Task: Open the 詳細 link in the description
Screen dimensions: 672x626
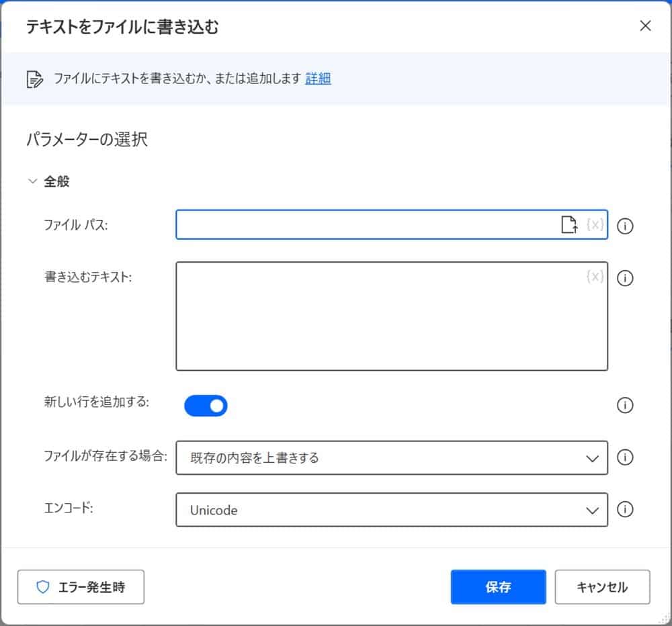Action: click(x=317, y=79)
